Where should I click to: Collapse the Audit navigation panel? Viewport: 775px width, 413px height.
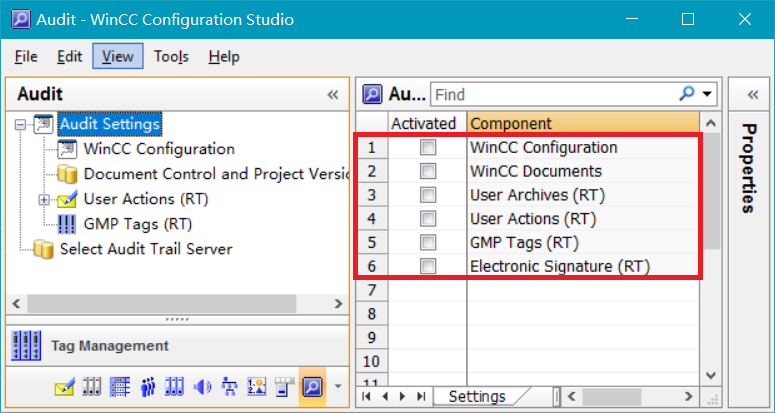pos(333,94)
